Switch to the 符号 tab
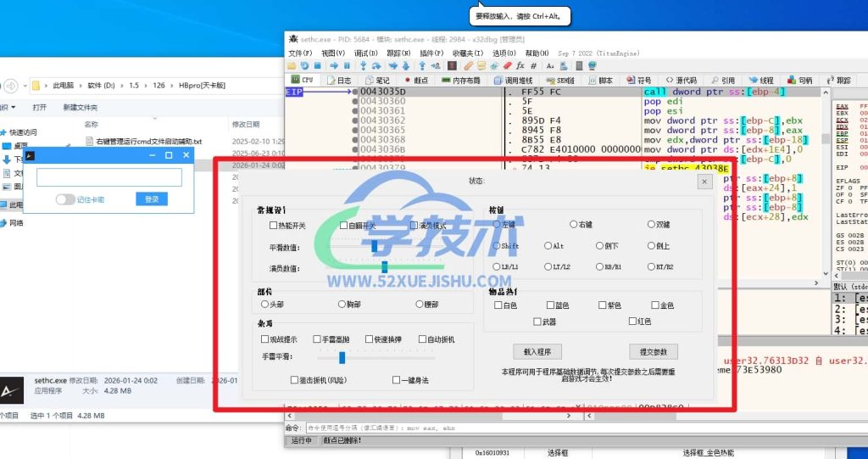 tap(638, 81)
